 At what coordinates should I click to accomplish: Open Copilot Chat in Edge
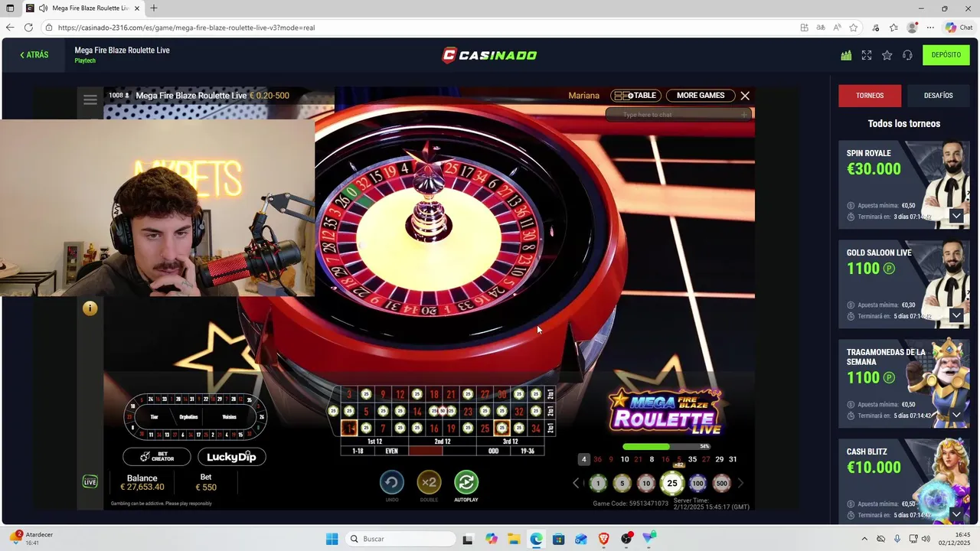point(959,28)
